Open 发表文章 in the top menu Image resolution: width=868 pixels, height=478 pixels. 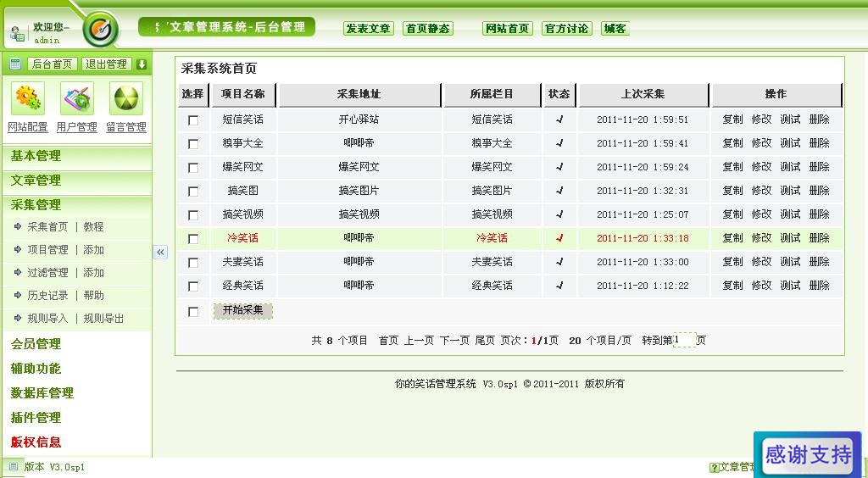pyautogui.click(x=369, y=29)
